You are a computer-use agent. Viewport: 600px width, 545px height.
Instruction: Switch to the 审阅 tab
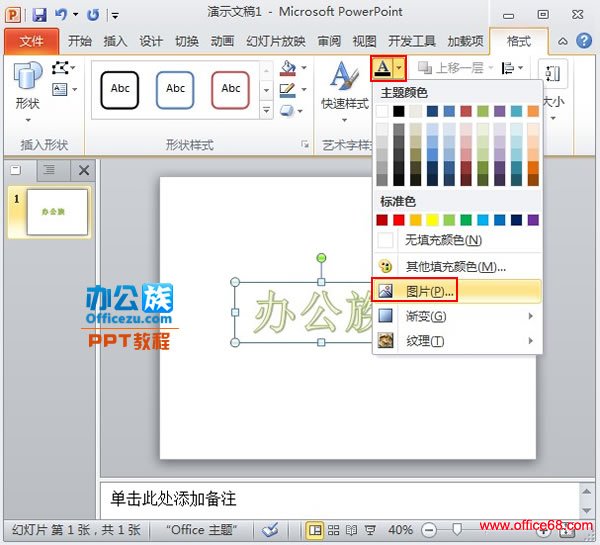(329, 41)
